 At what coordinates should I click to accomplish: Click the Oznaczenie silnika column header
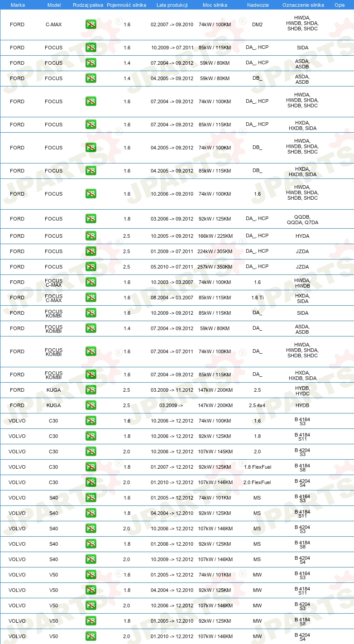point(303,5)
